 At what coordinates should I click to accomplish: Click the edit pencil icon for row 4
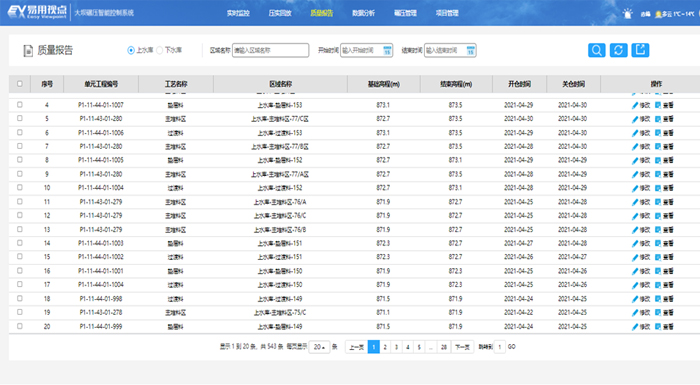click(x=635, y=105)
